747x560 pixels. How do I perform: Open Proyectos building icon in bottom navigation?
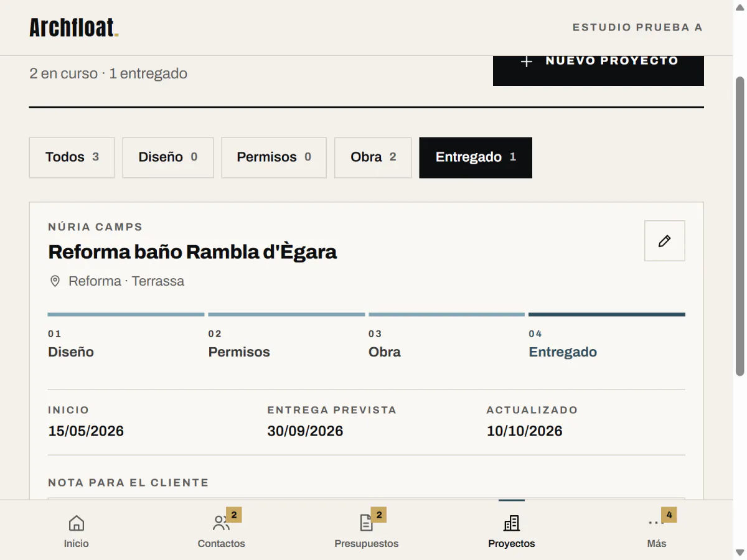point(511,523)
